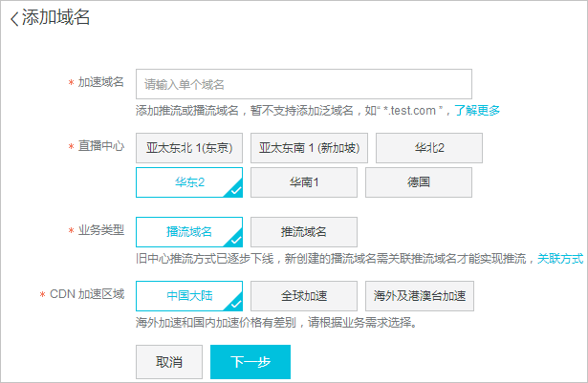Choose 全球加速 CDN region
588x383 pixels.
303,295
